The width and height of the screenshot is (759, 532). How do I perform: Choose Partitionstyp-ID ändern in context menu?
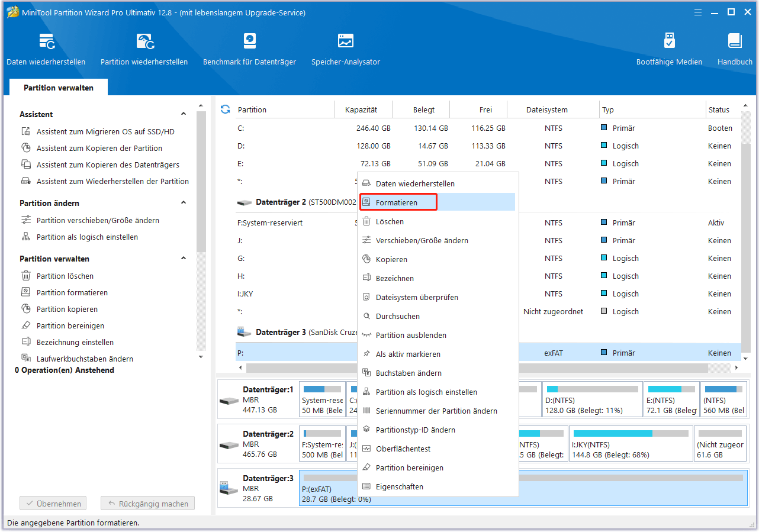click(438, 430)
